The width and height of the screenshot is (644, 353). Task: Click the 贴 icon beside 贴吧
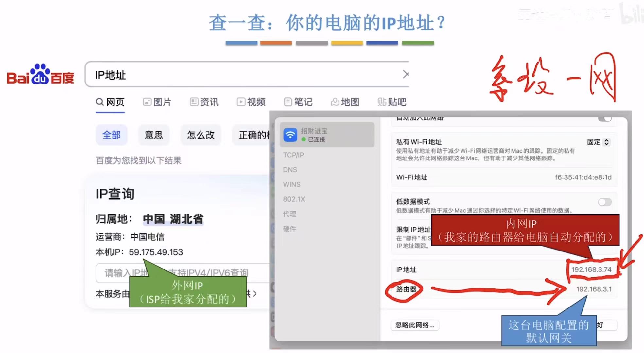point(382,102)
